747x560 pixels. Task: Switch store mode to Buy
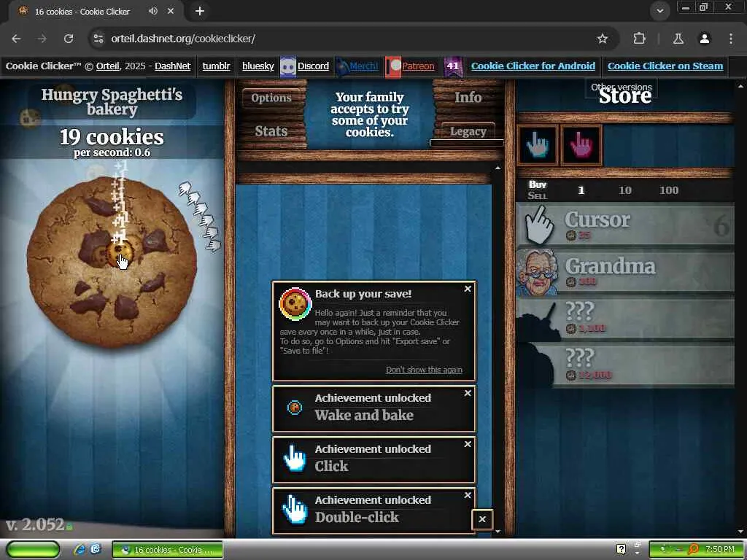[x=538, y=184]
